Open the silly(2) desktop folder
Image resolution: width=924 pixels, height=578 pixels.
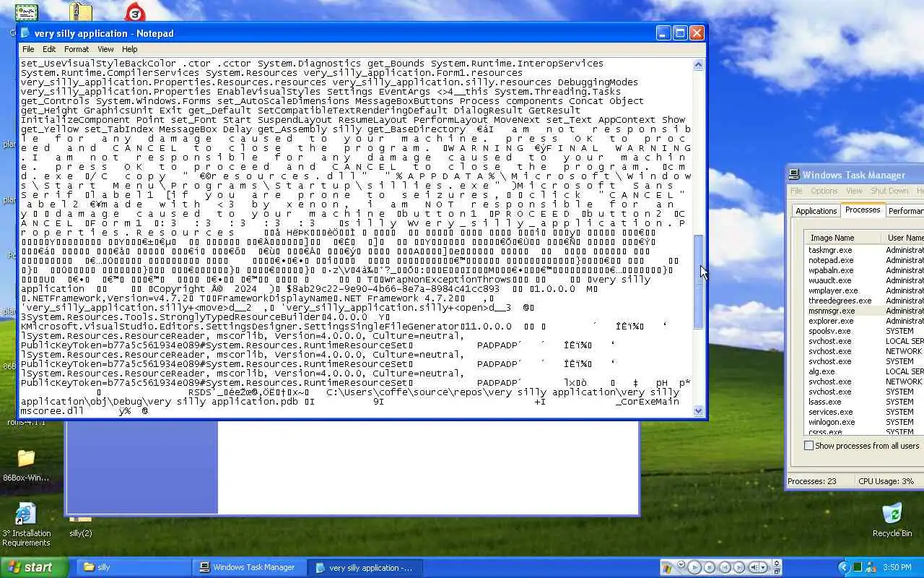(81, 527)
